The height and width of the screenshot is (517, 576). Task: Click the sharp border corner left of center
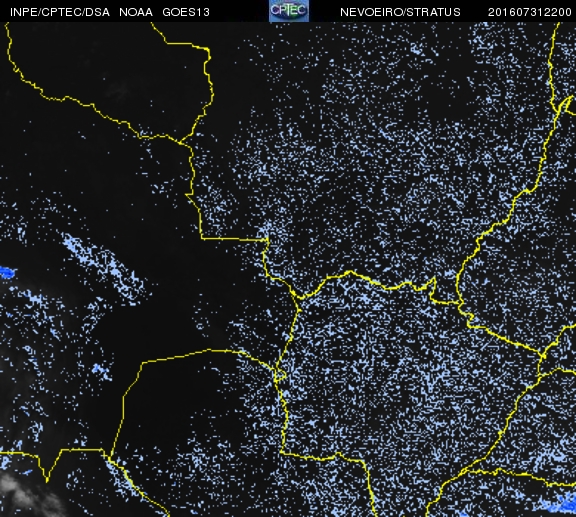tap(202, 238)
